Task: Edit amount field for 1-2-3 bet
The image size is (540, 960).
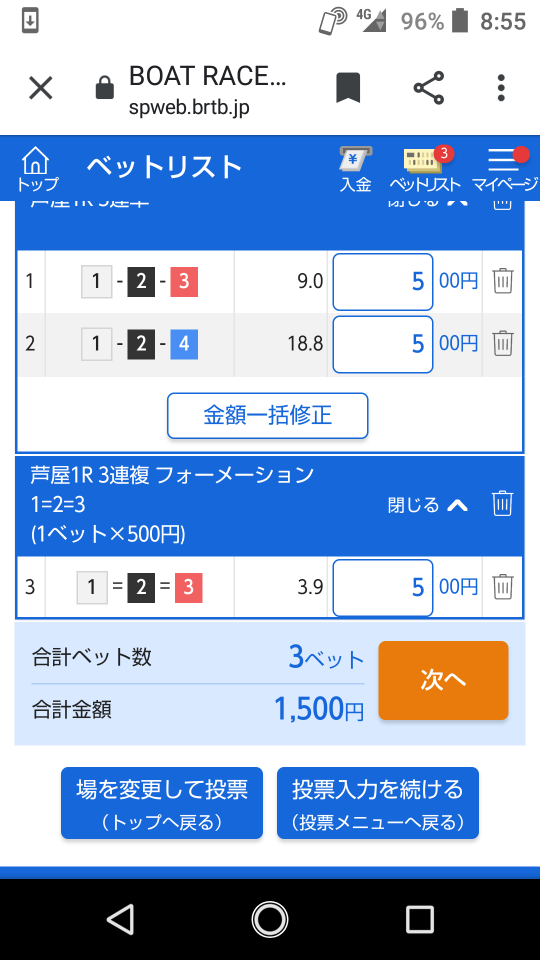Action: (x=383, y=281)
